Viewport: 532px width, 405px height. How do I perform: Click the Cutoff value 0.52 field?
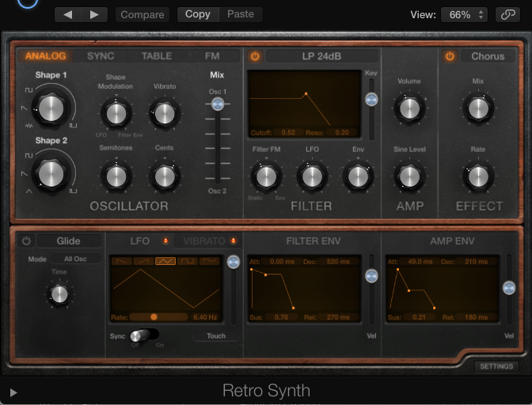(288, 133)
